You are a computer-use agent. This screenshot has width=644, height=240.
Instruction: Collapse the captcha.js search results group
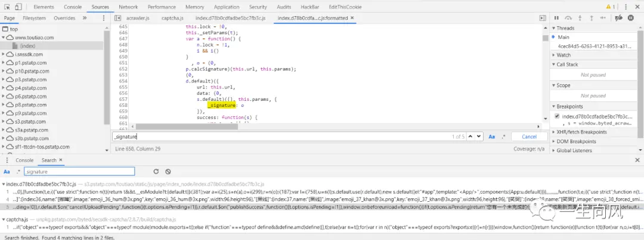click(x=4, y=220)
